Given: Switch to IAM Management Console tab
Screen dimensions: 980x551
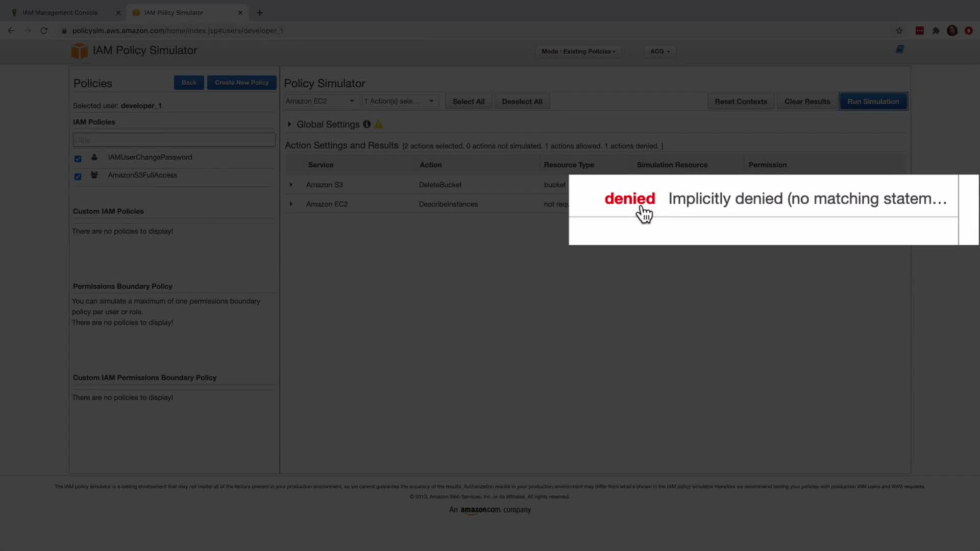Looking at the screenshot, I should click(x=60, y=13).
